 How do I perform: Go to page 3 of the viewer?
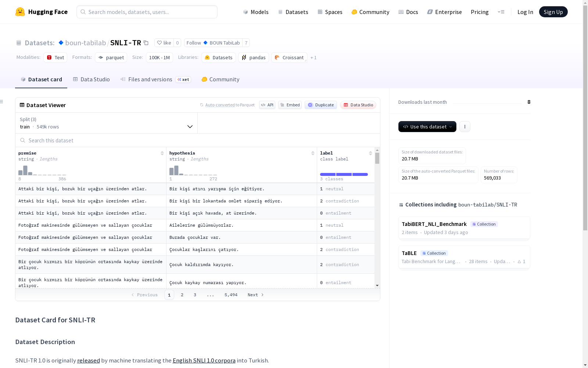(x=195, y=295)
